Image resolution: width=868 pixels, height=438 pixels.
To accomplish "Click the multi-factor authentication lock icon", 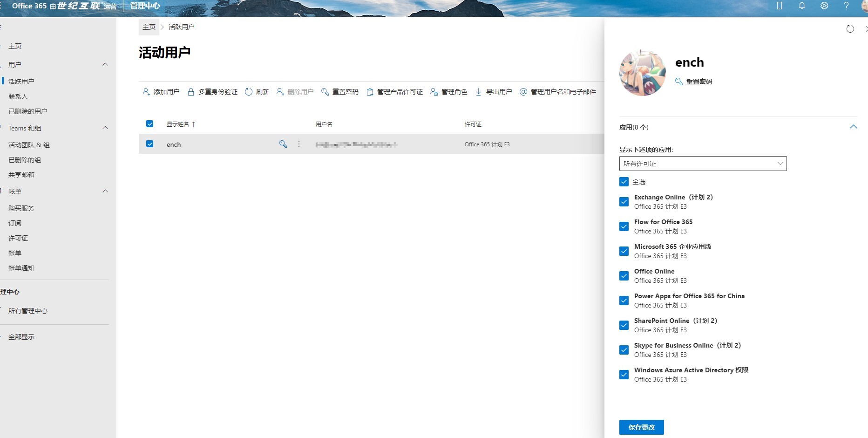I will 191,92.
